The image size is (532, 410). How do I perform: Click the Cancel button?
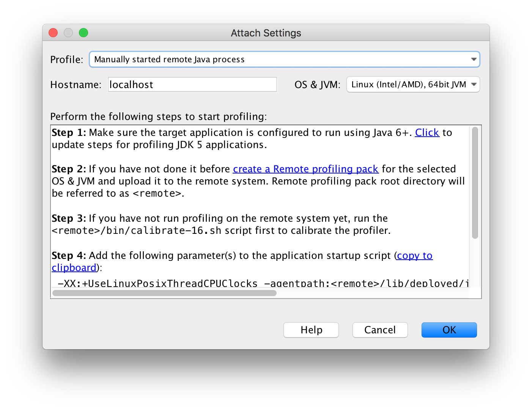[x=380, y=330]
